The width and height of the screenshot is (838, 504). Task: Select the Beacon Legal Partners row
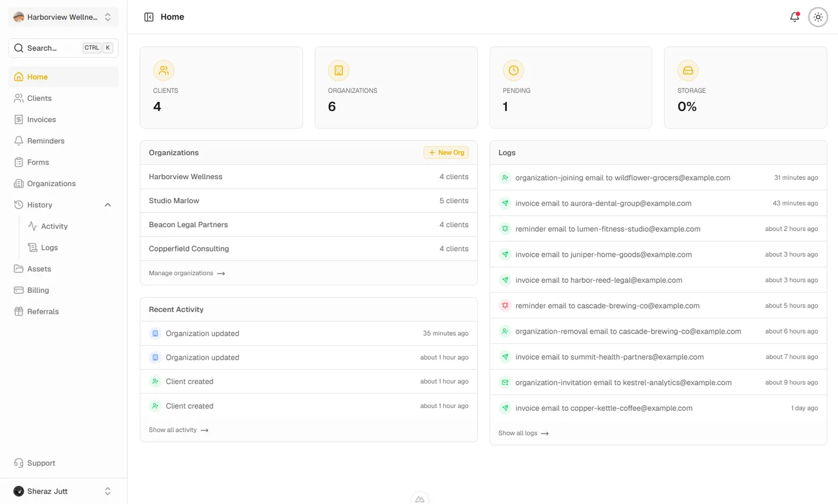308,225
